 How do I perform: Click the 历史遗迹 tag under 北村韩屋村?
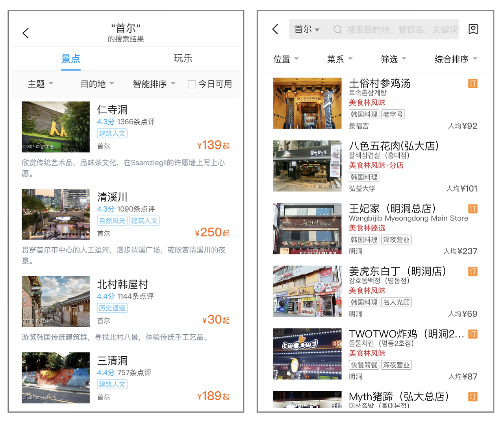point(112,308)
